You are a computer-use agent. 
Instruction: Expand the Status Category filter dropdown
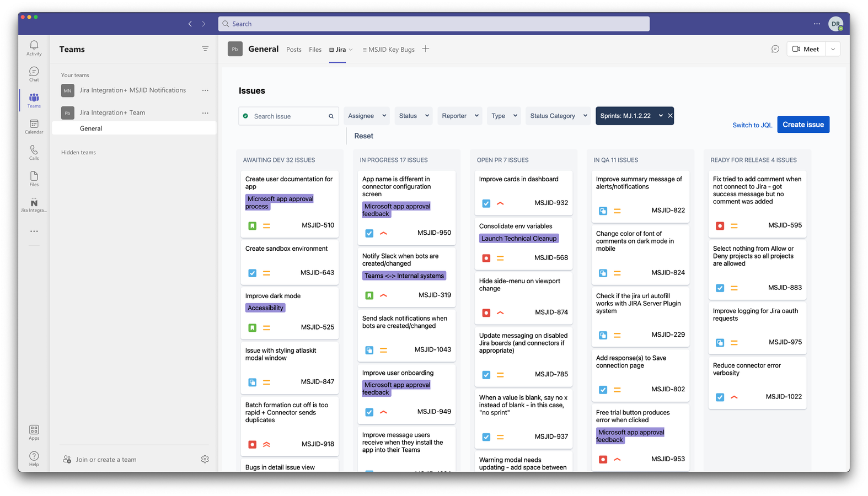[x=558, y=116]
